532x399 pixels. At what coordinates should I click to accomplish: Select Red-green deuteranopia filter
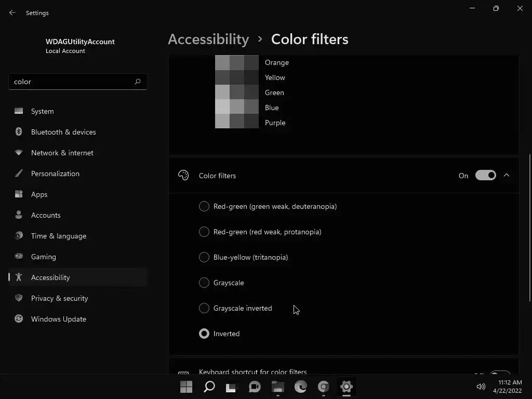(204, 206)
